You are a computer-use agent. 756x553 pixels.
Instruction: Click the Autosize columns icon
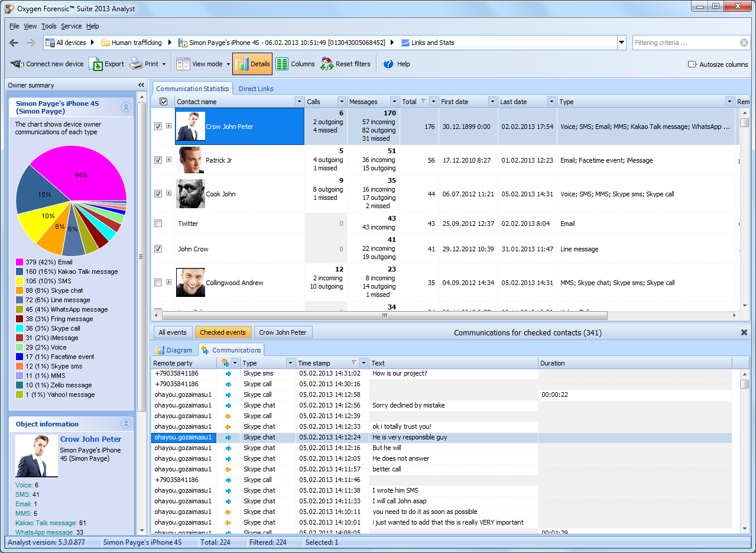[692, 64]
